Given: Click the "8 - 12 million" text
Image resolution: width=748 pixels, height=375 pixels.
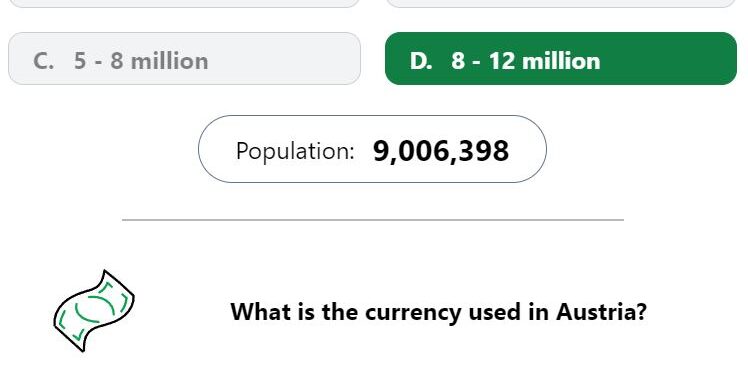Looking at the screenshot, I should click(526, 61).
